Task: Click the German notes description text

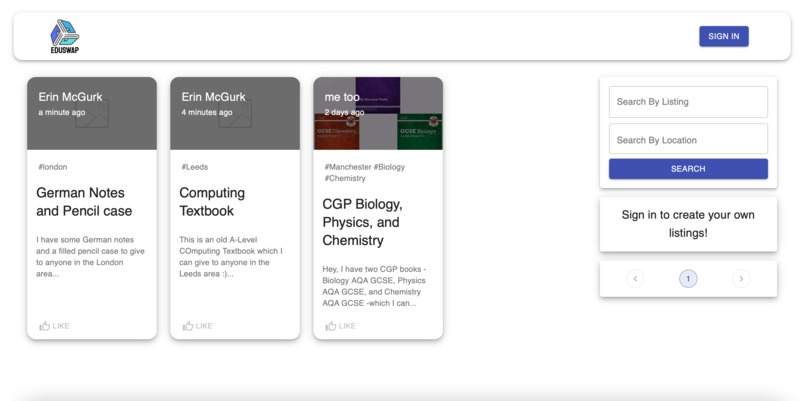Action: [90, 257]
